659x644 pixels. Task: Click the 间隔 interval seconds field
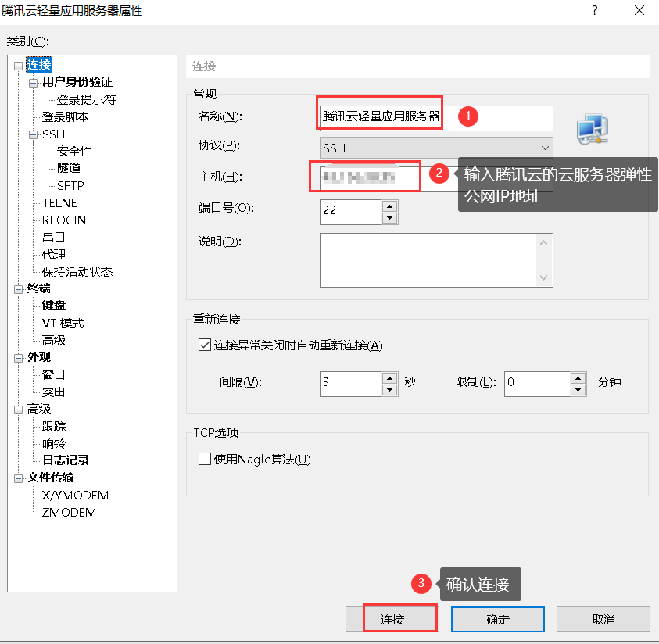point(351,384)
